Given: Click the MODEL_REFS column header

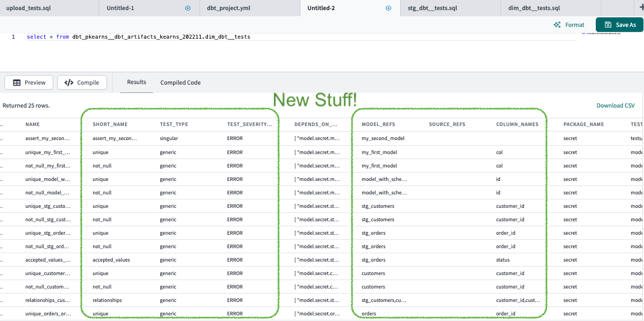Looking at the screenshot, I should 378,124.
